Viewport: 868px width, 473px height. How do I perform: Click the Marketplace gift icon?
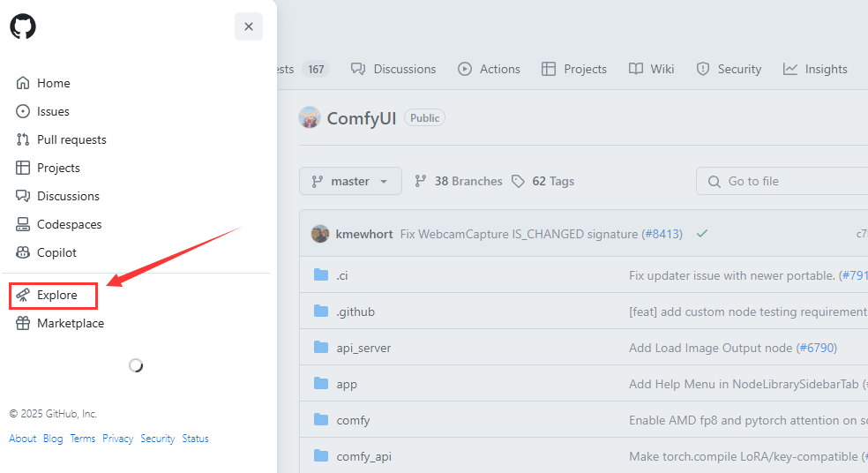pos(23,324)
